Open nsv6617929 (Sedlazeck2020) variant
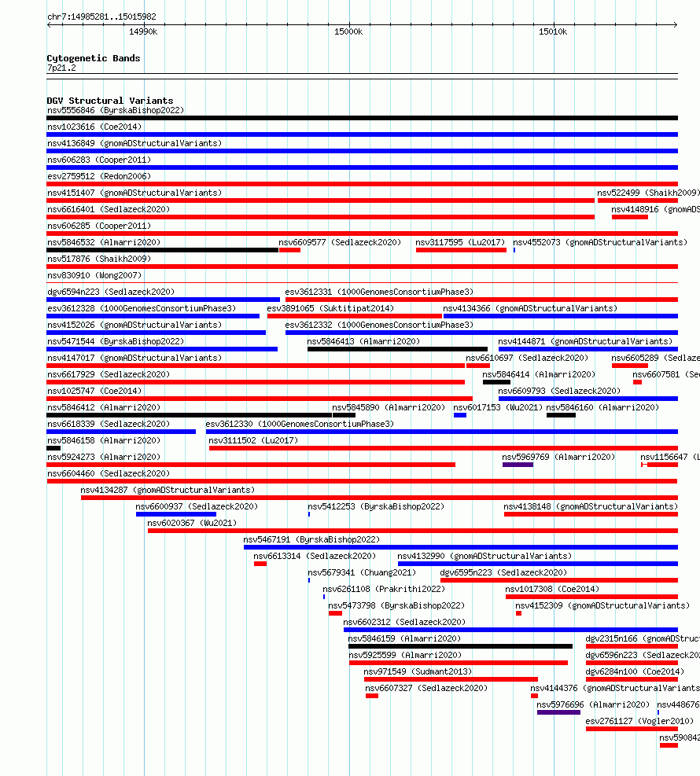 pyautogui.click(x=109, y=375)
